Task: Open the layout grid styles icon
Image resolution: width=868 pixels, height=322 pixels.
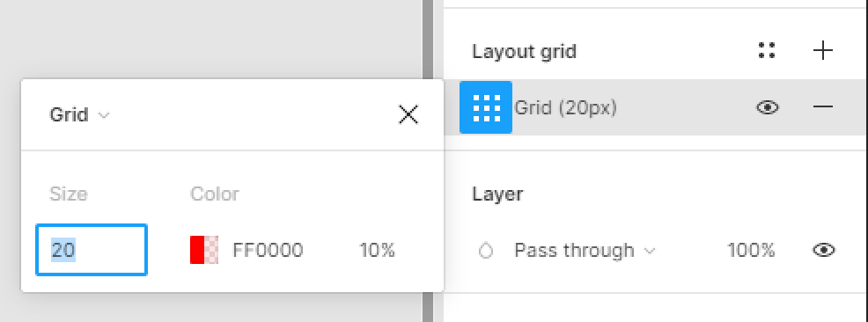Action: [767, 50]
